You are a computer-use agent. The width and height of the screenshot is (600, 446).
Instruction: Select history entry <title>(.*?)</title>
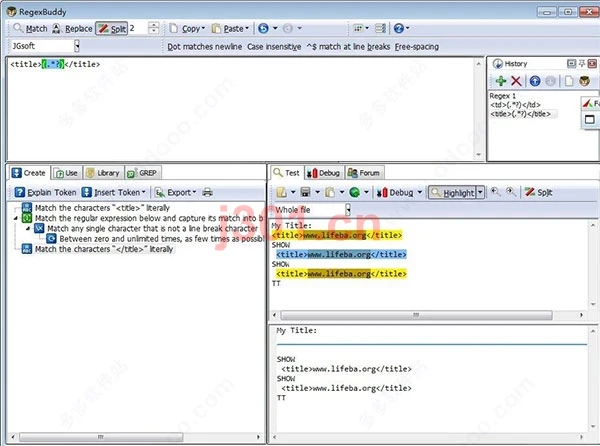click(520, 114)
